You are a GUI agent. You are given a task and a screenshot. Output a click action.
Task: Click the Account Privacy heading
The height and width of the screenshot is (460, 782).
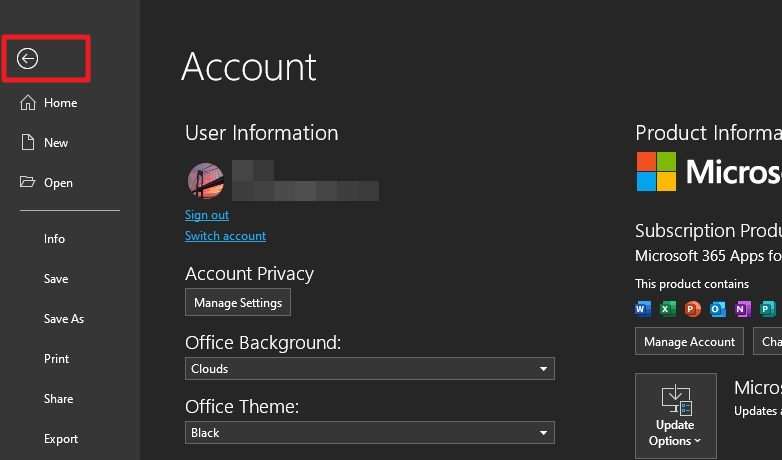tap(249, 274)
